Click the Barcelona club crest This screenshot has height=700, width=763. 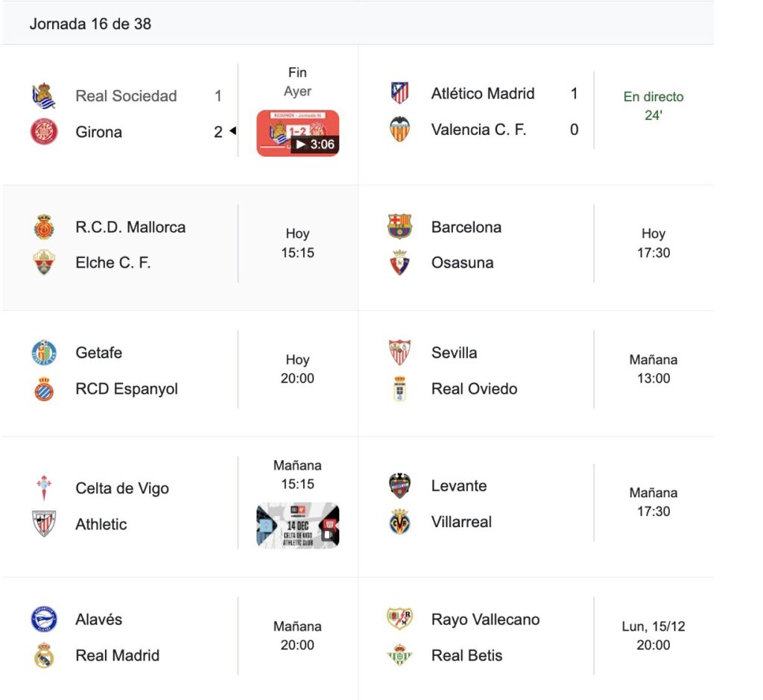coord(400,227)
